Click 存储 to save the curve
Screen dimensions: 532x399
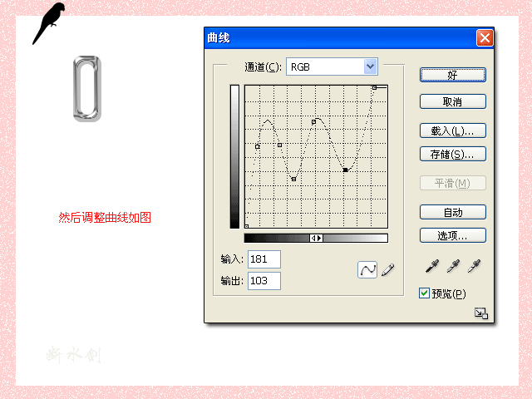(x=452, y=154)
